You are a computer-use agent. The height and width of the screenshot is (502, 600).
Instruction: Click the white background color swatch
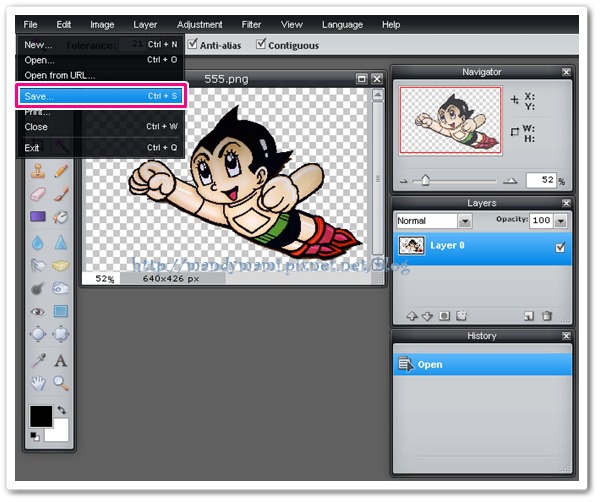60,433
